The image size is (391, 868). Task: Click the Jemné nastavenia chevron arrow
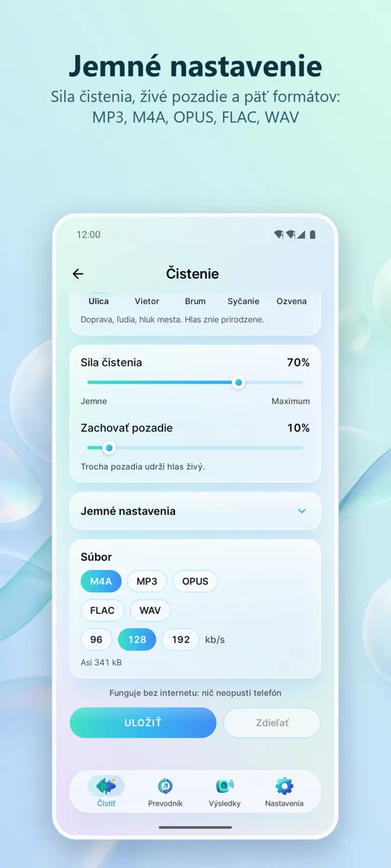tap(302, 511)
